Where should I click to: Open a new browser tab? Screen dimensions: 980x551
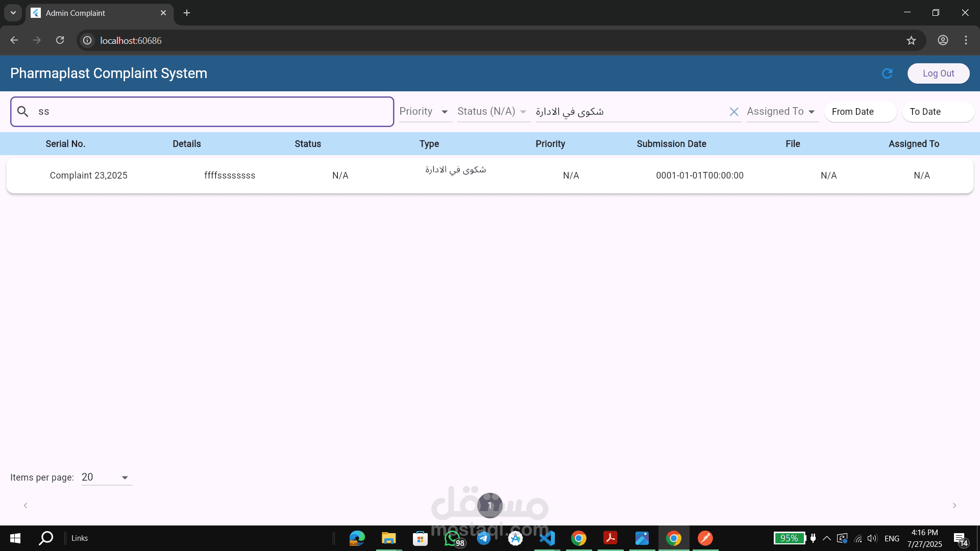187,13
